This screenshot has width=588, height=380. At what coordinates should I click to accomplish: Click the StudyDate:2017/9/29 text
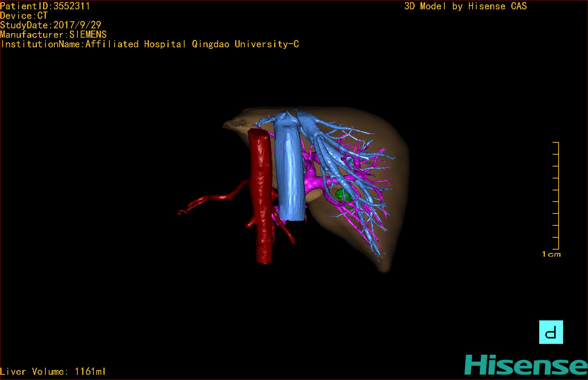51,25
